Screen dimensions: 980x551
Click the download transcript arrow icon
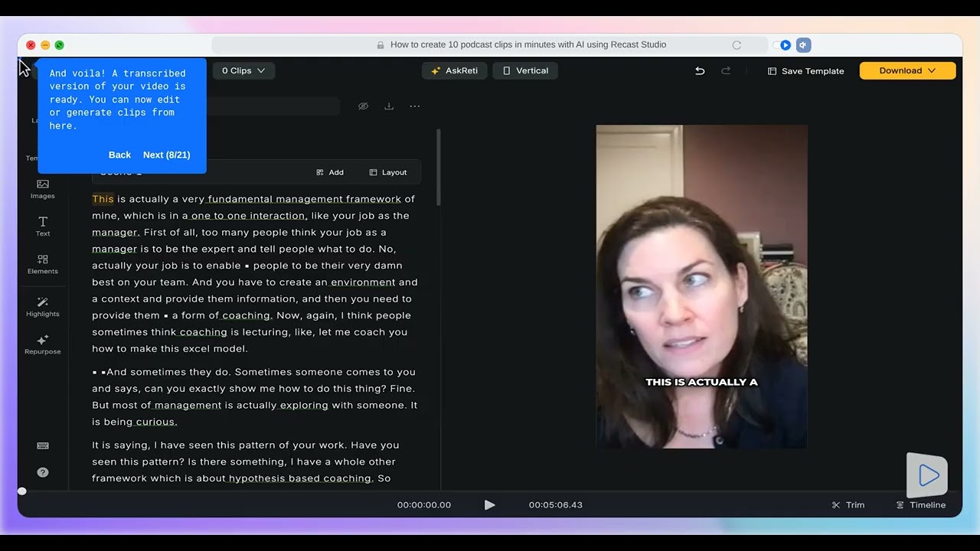pos(389,106)
